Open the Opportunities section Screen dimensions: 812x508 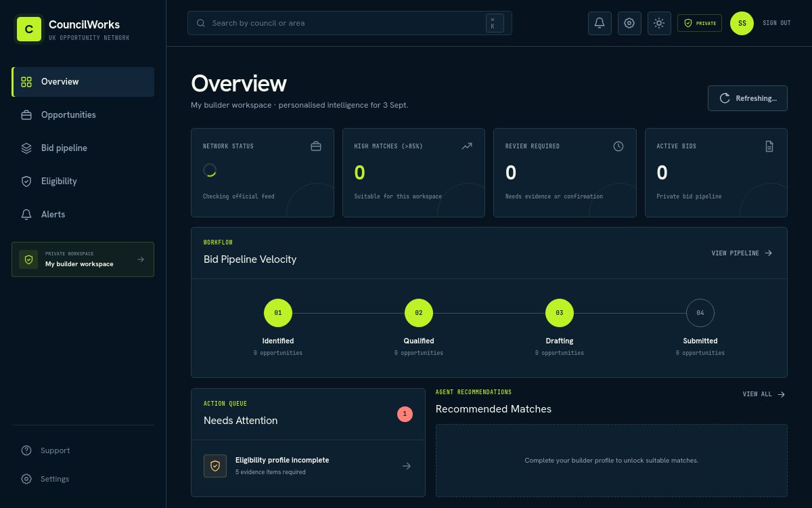(x=83, y=115)
